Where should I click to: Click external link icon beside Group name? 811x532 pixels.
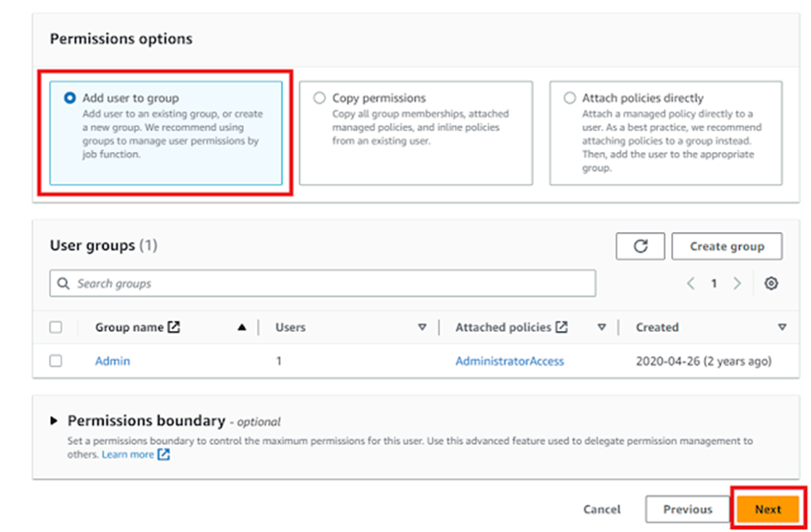174,328
